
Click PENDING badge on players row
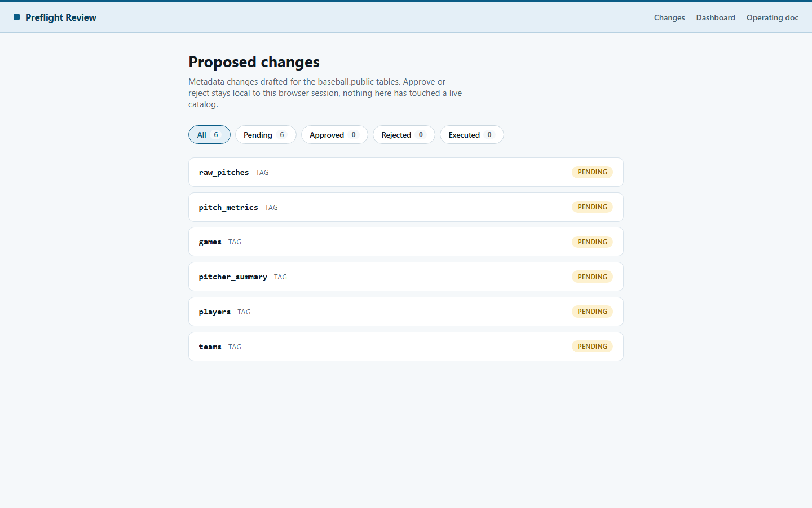point(592,312)
